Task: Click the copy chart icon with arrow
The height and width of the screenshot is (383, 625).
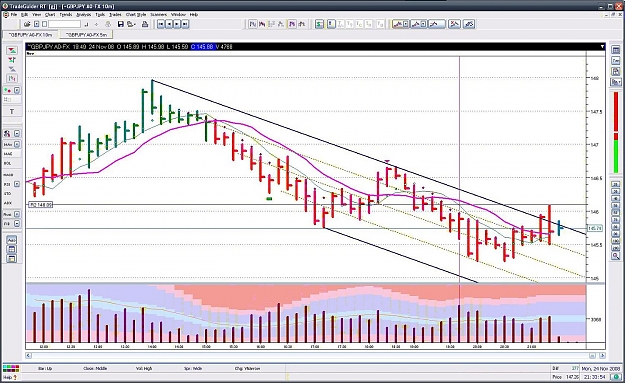Action: (131, 24)
